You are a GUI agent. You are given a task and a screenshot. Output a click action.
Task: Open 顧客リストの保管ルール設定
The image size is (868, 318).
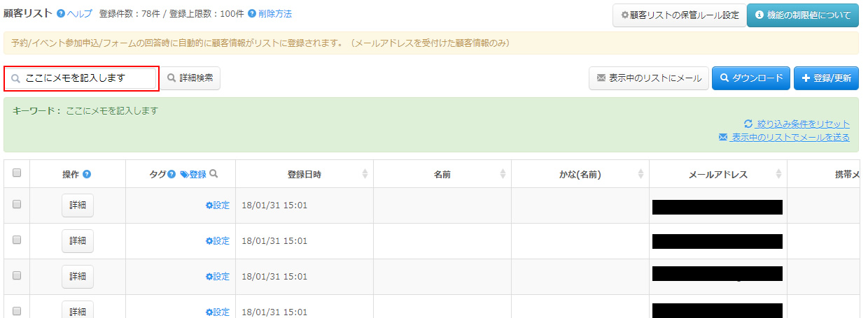click(x=675, y=15)
